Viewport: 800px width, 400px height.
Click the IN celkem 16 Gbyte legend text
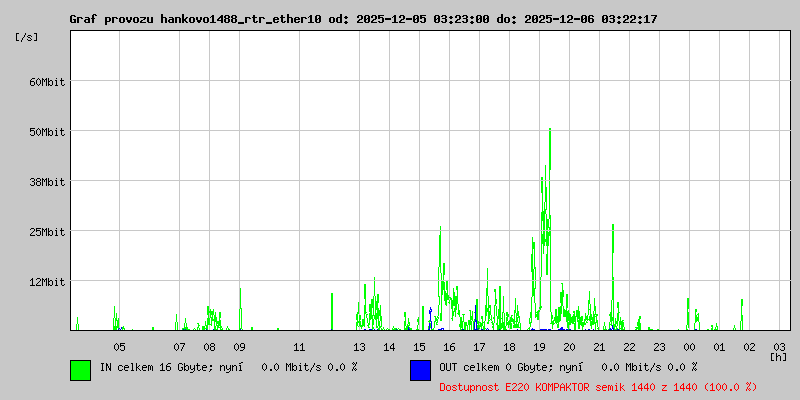(227, 367)
